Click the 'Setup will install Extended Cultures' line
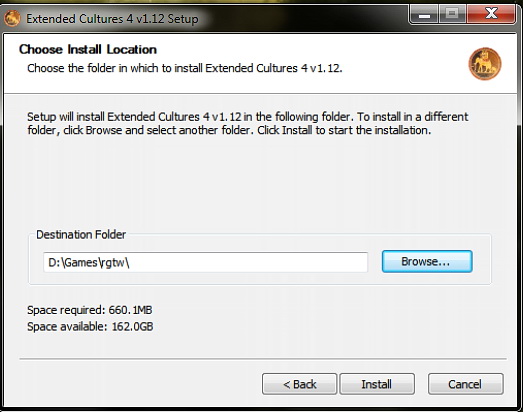 [247, 117]
